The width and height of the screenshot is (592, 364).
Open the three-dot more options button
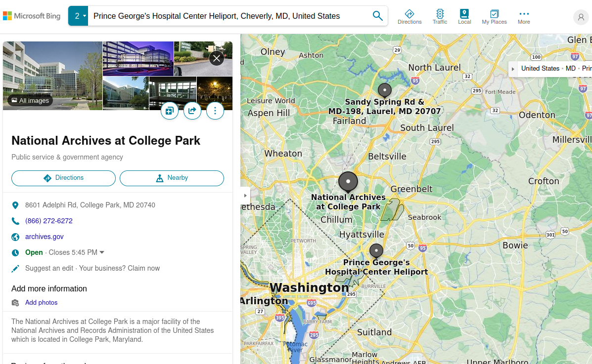point(215,111)
